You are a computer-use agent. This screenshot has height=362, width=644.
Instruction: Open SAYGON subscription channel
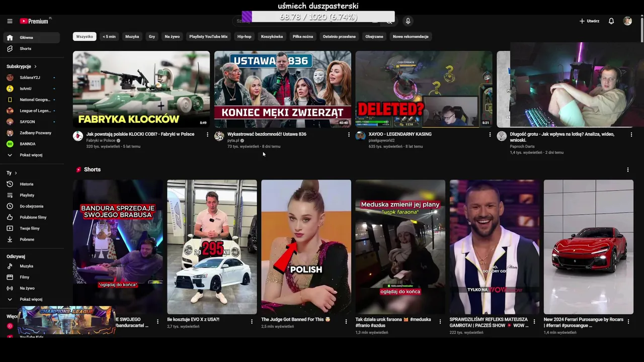tap(31, 122)
